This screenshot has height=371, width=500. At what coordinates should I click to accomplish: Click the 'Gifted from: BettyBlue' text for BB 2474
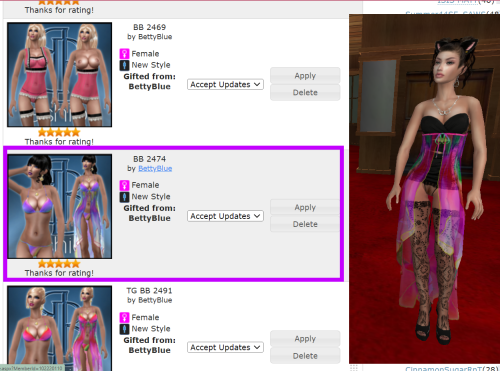coord(149,213)
